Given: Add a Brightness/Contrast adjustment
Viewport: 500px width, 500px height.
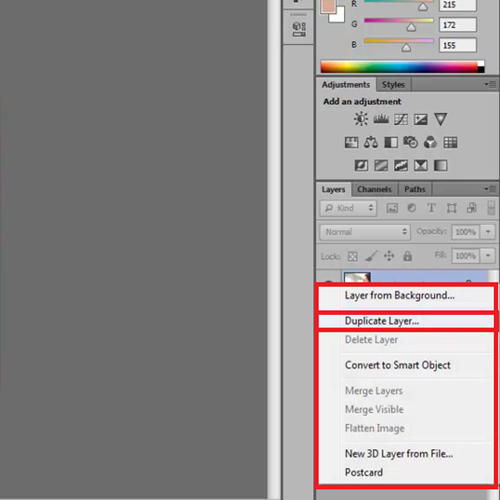Looking at the screenshot, I should [x=361, y=119].
